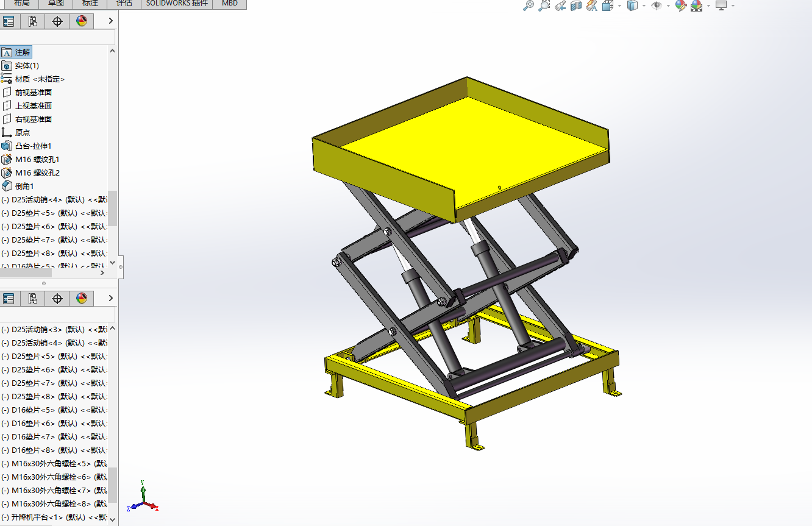This screenshot has width=812, height=526.
Task: Open DimXpertManager tab in upper pane
Action: coord(57,21)
